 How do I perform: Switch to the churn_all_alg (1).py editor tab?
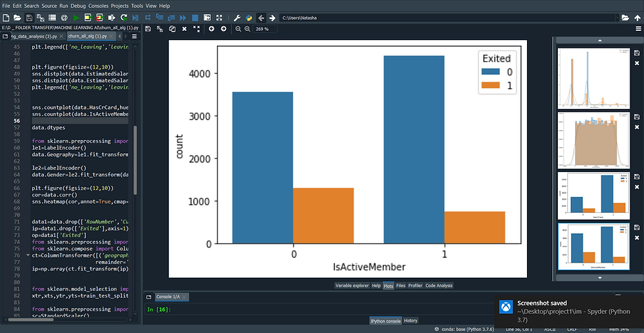(87, 36)
